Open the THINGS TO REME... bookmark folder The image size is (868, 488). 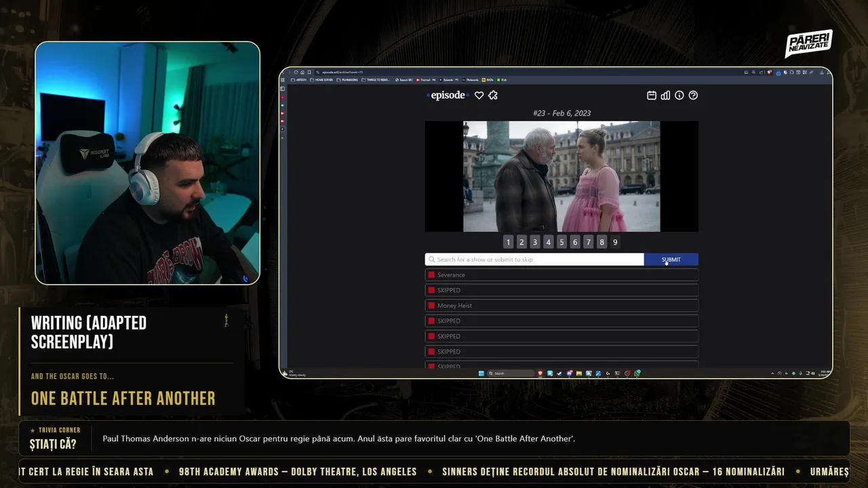click(376, 80)
